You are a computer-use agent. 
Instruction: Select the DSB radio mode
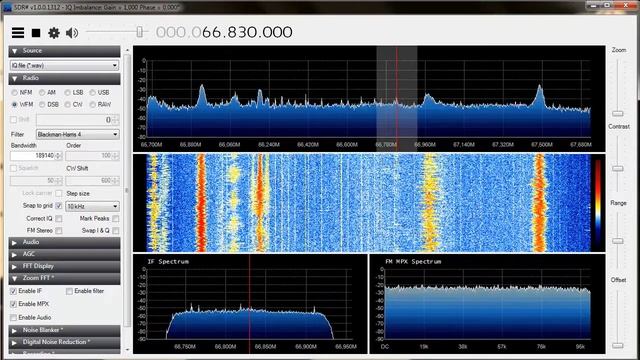42,104
